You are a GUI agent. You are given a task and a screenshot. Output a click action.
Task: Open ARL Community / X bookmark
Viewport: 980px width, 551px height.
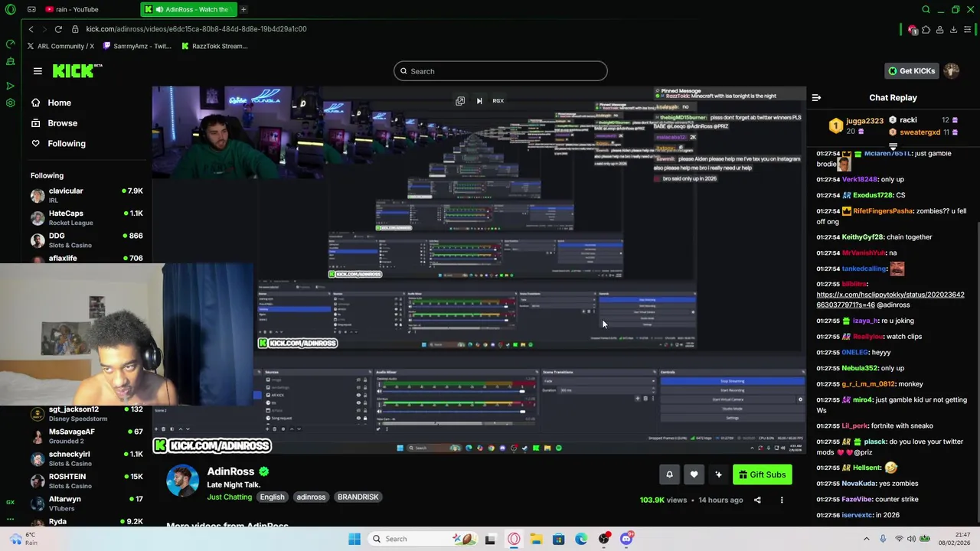pyautogui.click(x=60, y=46)
